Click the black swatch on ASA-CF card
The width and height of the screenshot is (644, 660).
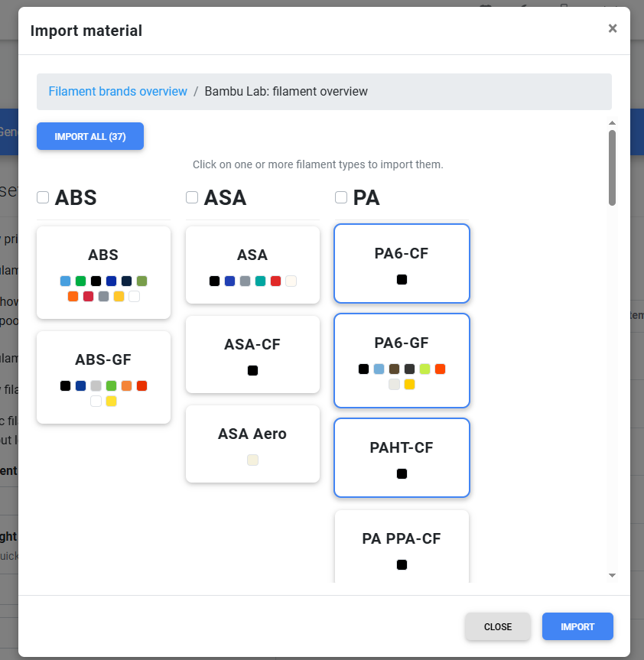tap(252, 370)
